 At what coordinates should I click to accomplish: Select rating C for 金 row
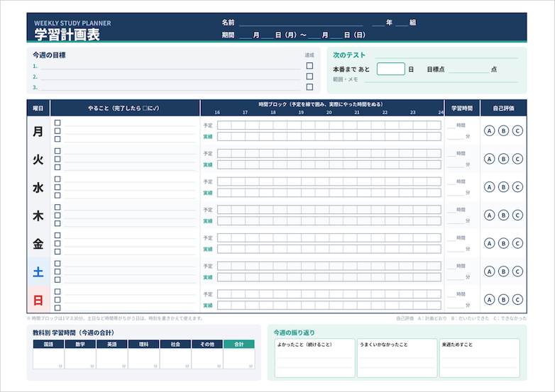[x=517, y=244]
